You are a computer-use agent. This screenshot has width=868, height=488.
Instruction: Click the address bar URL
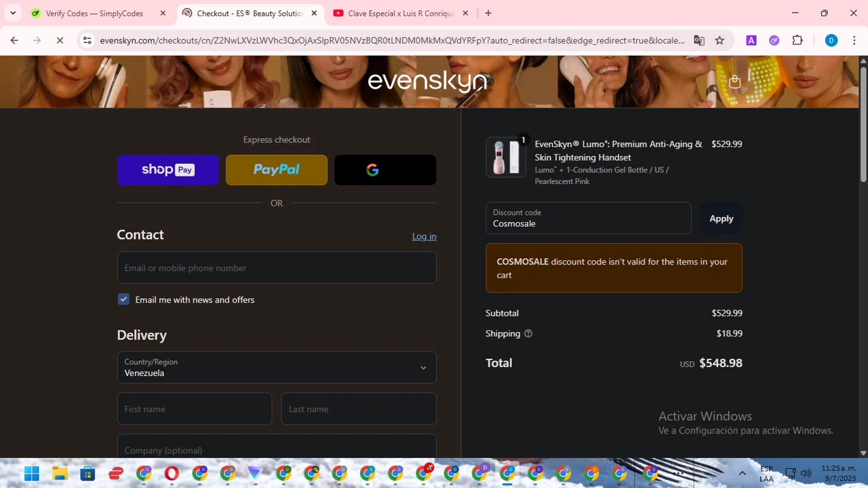pyautogui.click(x=392, y=41)
